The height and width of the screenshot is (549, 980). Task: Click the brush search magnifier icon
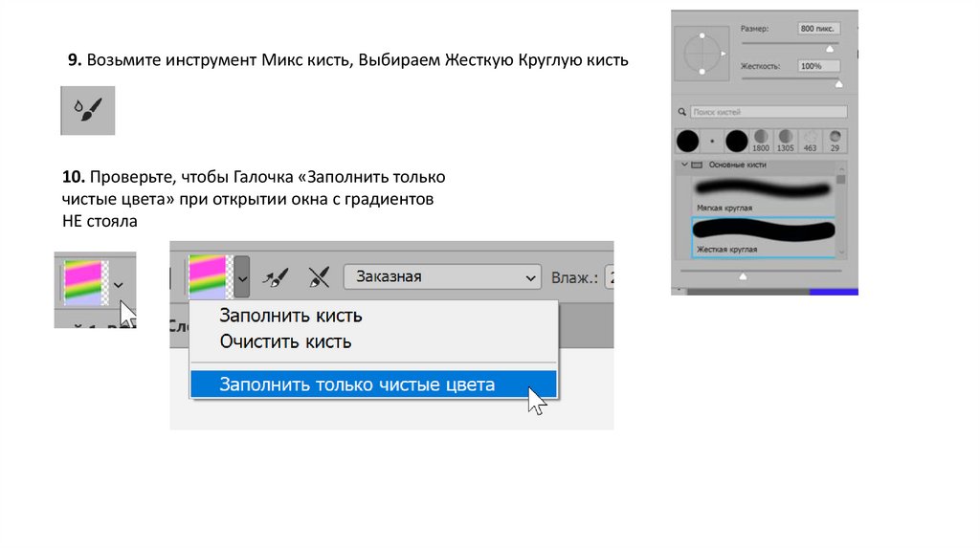tap(681, 112)
